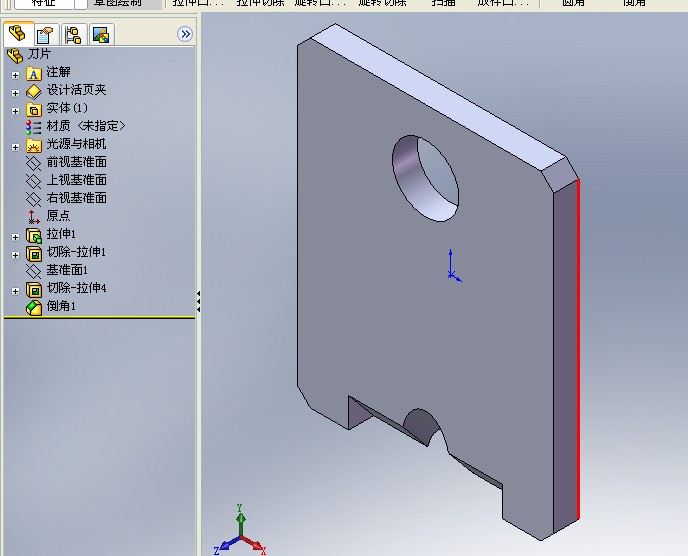Select the 倒角1 label

pyautogui.click(x=61, y=306)
